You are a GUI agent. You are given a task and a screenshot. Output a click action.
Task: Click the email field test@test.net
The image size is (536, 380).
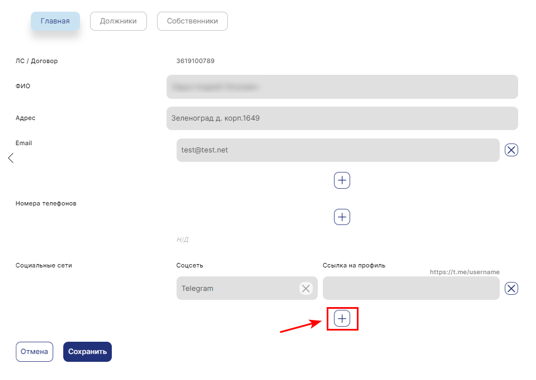[x=338, y=150]
